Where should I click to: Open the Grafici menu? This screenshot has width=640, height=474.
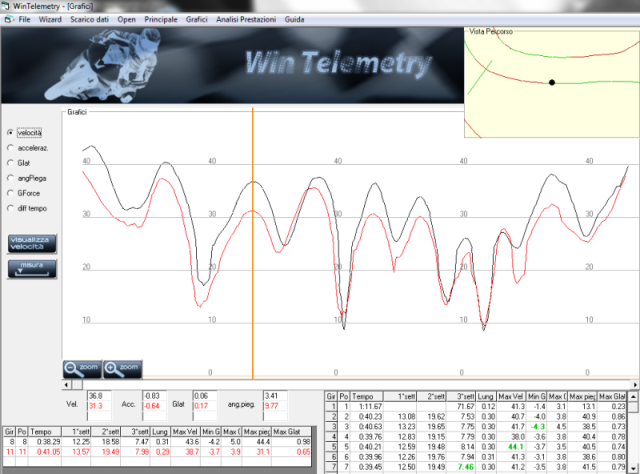(x=196, y=19)
